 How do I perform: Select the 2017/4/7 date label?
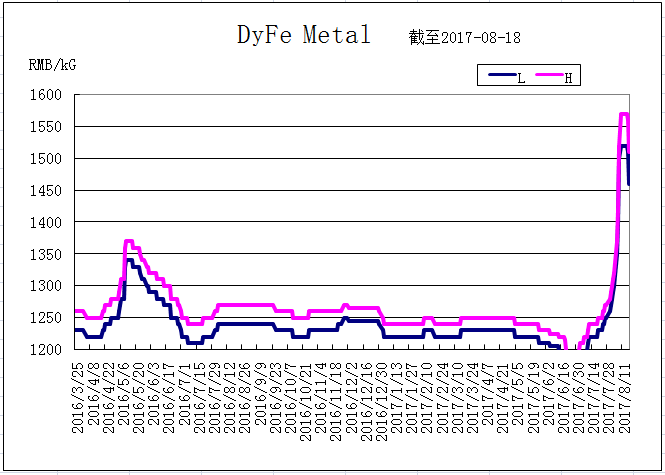coord(489,394)
